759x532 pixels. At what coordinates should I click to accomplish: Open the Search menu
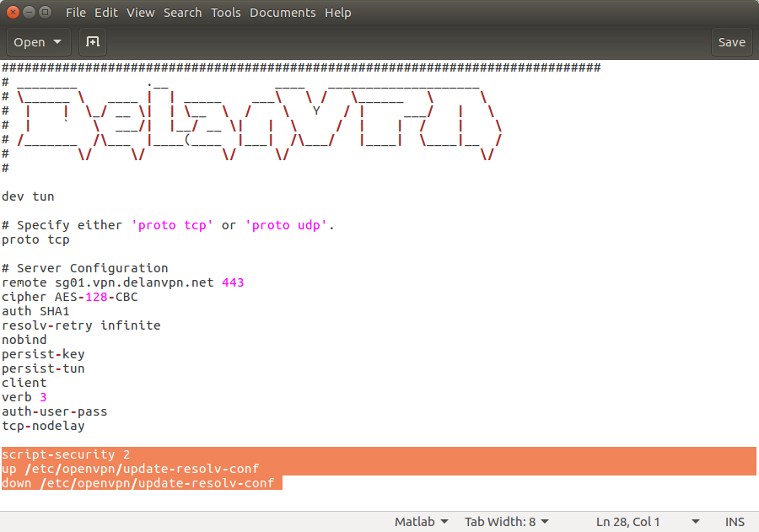(182, 13)
